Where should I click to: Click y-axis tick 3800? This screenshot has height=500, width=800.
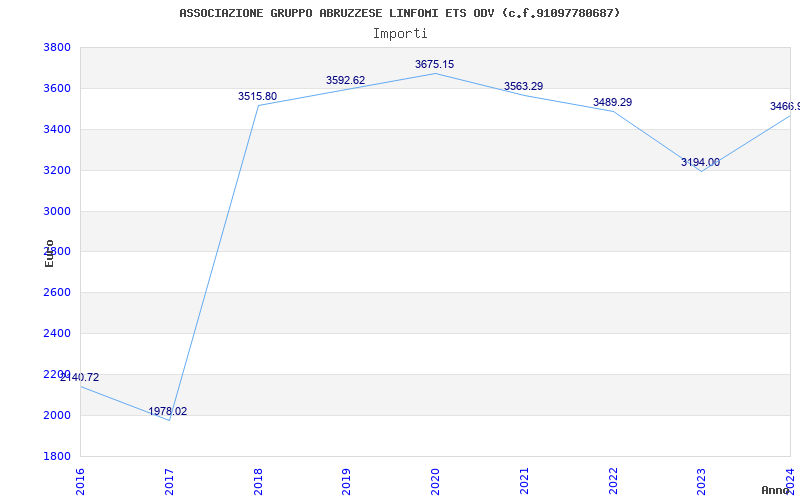(55, 48)
